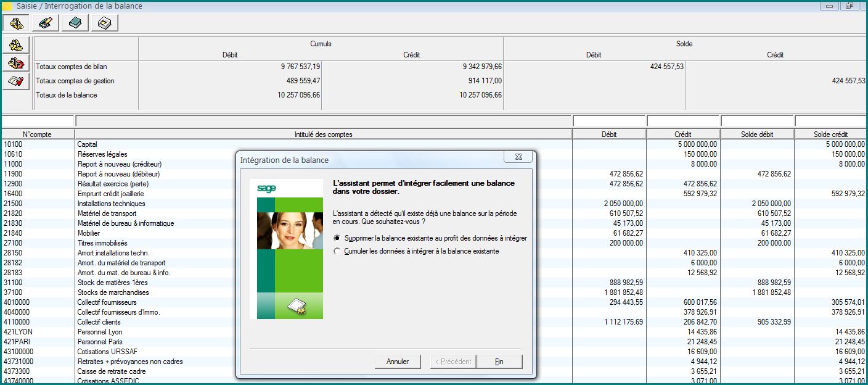Click the balance scales icon in top toolbar
Screen dimensions: 868x385
pyautogui.click(x=16, y=23)
